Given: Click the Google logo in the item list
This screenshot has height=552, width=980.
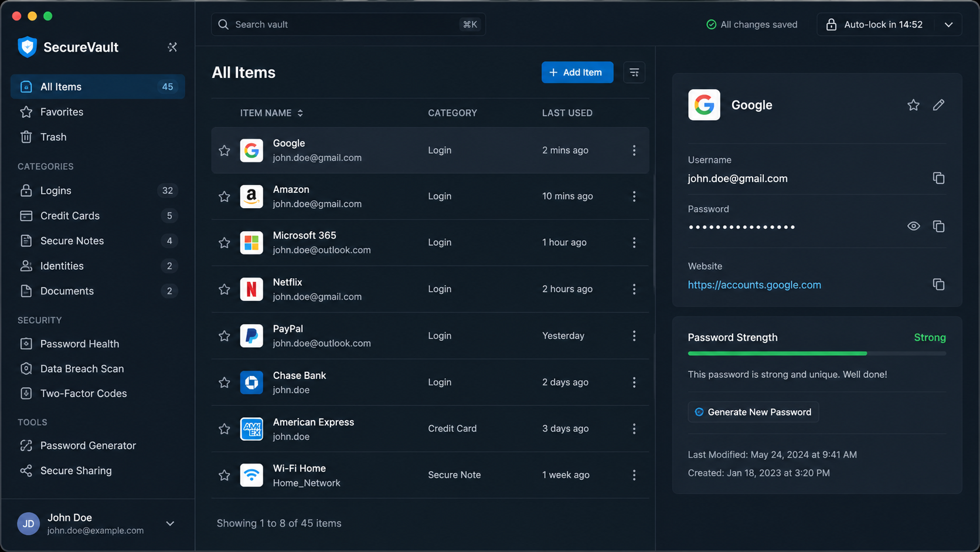Looking at the screenshot, I should click(251, 150).
